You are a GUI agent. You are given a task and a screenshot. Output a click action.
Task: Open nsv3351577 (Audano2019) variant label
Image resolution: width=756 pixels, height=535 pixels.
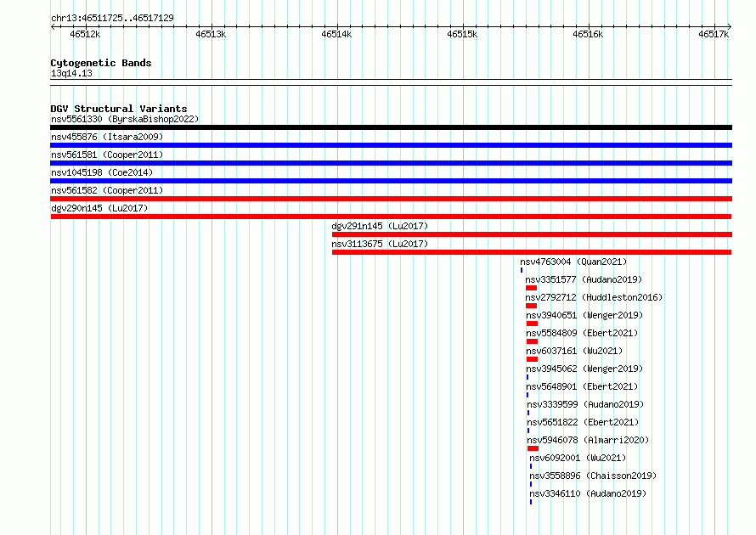pyautogui.click(x=584, y=279)
